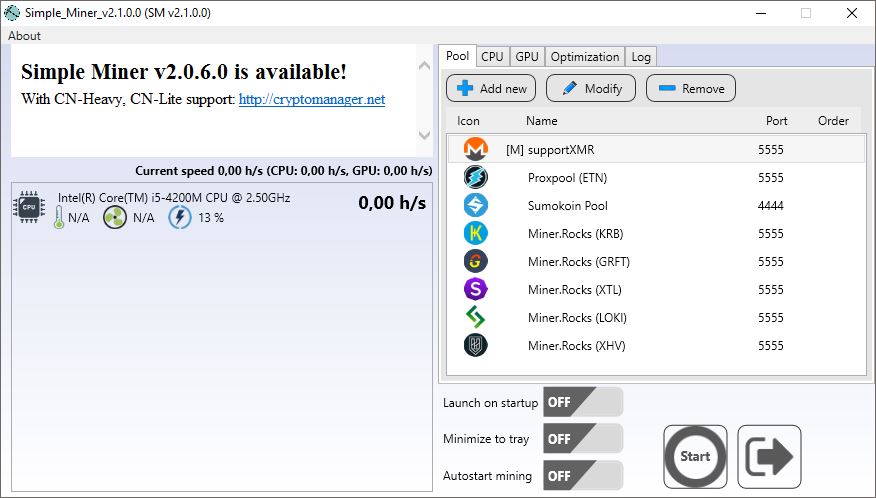
Task: Click the thermometer temperature icon
Action: coord(59,217)
